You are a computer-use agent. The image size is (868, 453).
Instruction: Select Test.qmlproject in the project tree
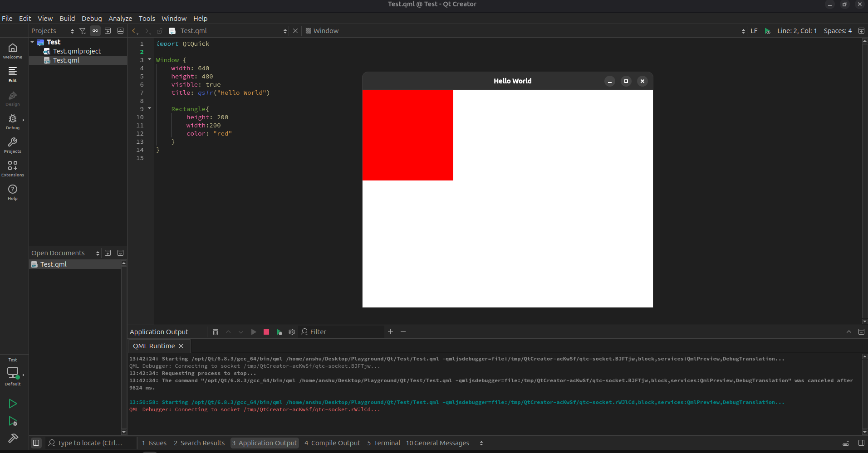tap(77, 51)
